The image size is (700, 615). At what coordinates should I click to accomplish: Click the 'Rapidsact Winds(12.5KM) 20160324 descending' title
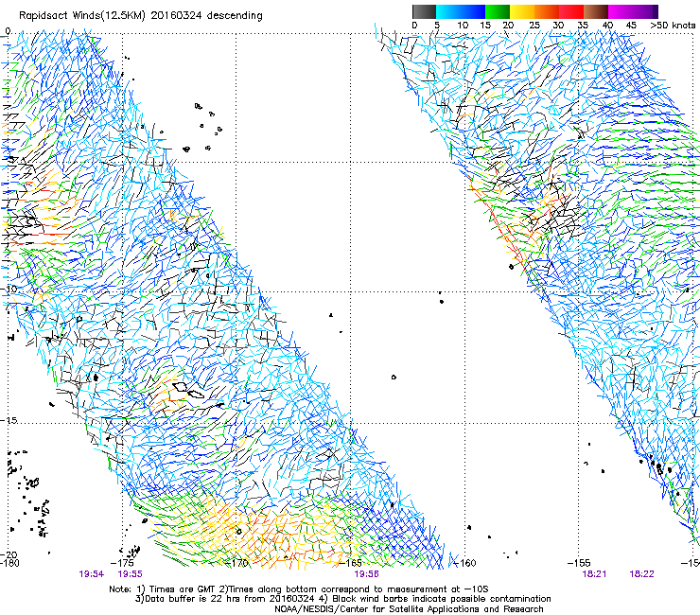(x=141, y=15)
